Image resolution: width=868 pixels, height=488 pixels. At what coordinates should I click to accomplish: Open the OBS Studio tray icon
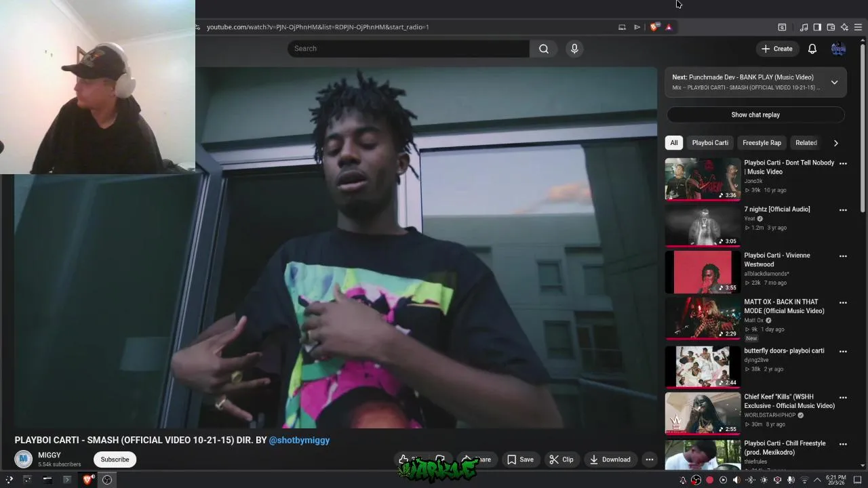pos(696,480)
